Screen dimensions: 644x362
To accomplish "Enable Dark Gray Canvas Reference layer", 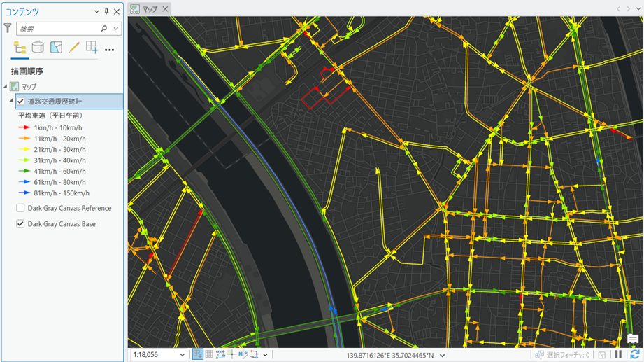I will pyautogui.click(x=20, y=208).
